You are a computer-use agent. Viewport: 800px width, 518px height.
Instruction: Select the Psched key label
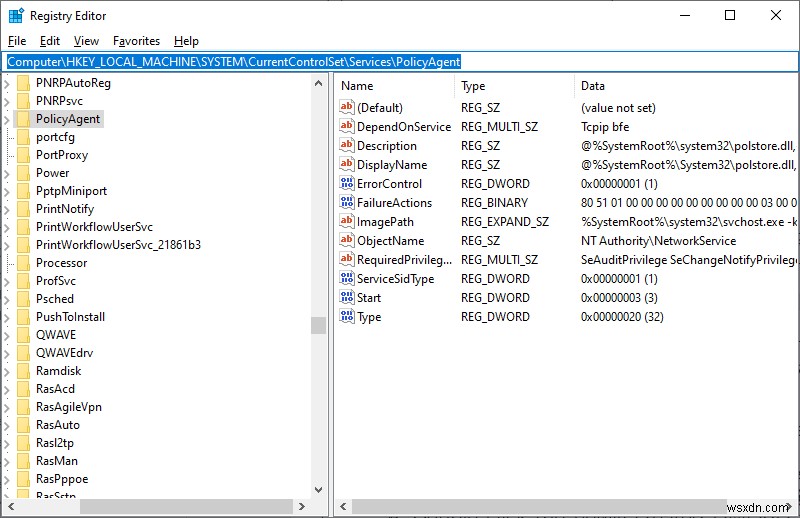tap(55, 299)
